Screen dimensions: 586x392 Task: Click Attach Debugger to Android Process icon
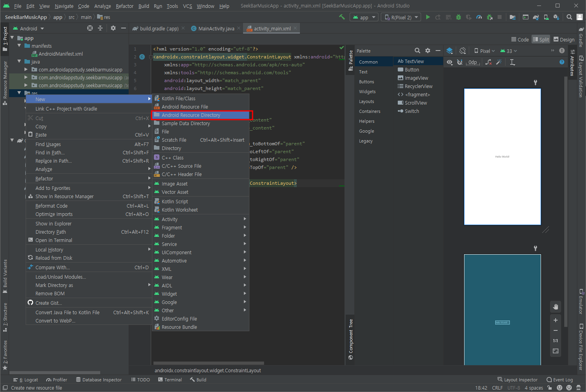tap(490, 17)
